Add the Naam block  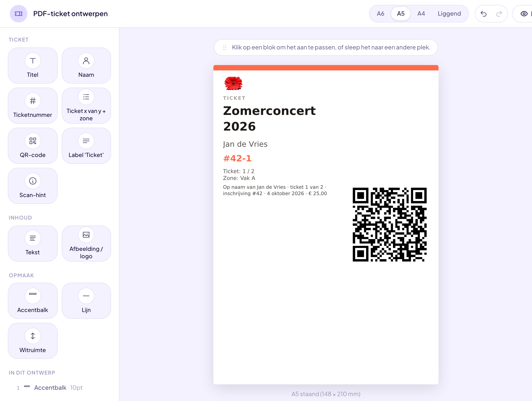point(86,66)
